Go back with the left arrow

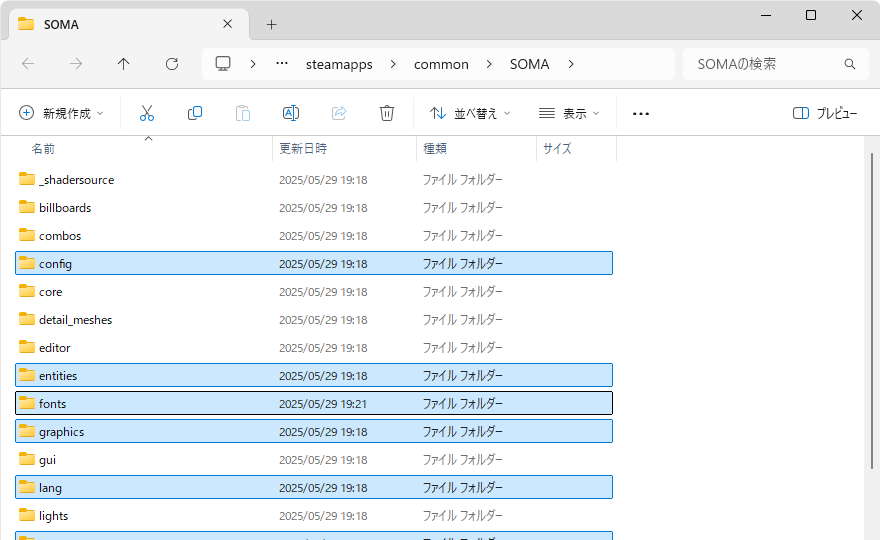point(28,64)
